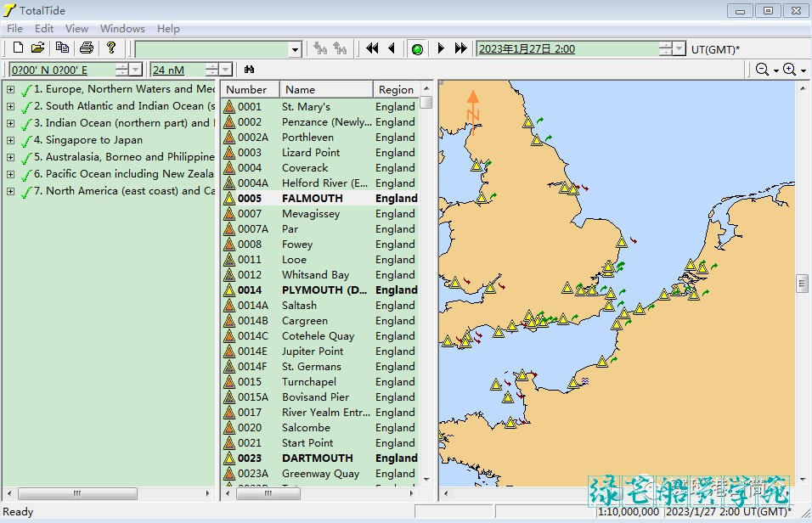Click the 24 nM stepper spin control
Viewport: 812px width, 523px height.
pyautogui.click(x=211, y=70)
